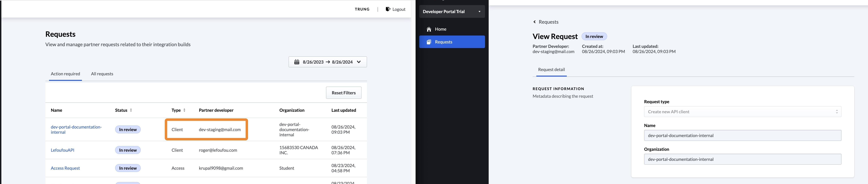Viewport: 868px width, 184px height.
Task: Open the dev-portal-documentation-internal request link
Action: point(76,130)
